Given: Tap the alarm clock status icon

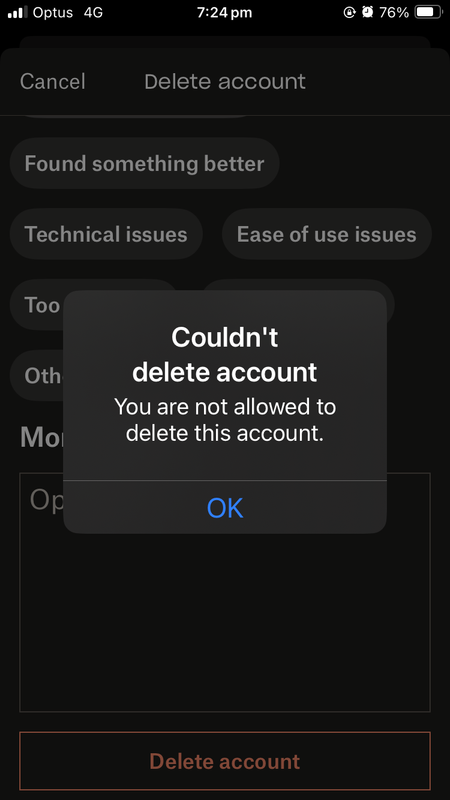Looking at the screenshot, I should pos(367,13).
